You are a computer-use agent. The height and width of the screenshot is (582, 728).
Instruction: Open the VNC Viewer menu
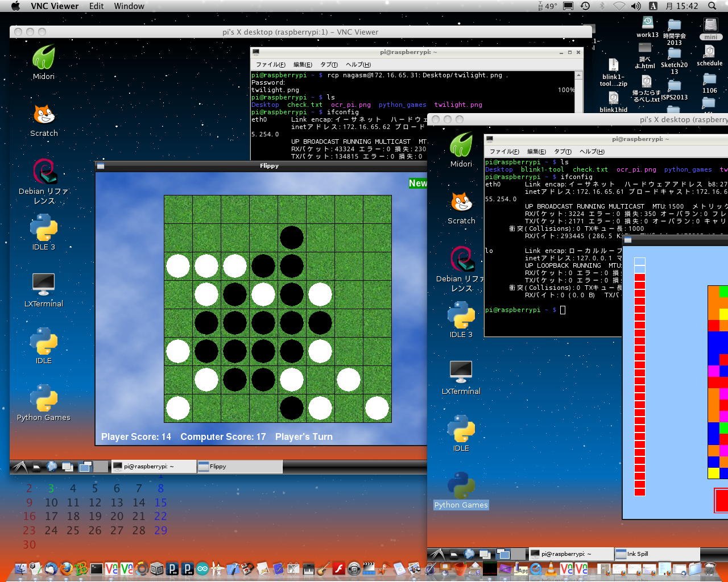click(55, 6)
